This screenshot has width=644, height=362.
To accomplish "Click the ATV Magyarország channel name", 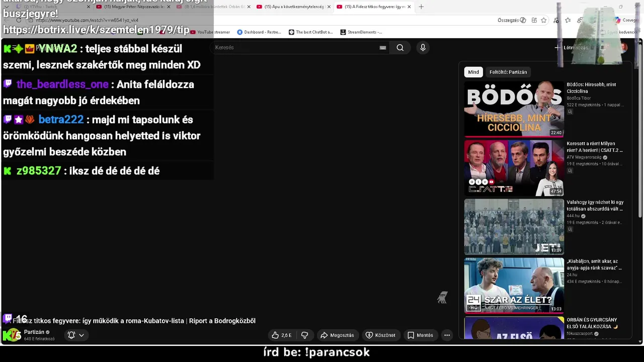I will click(584, 157).
